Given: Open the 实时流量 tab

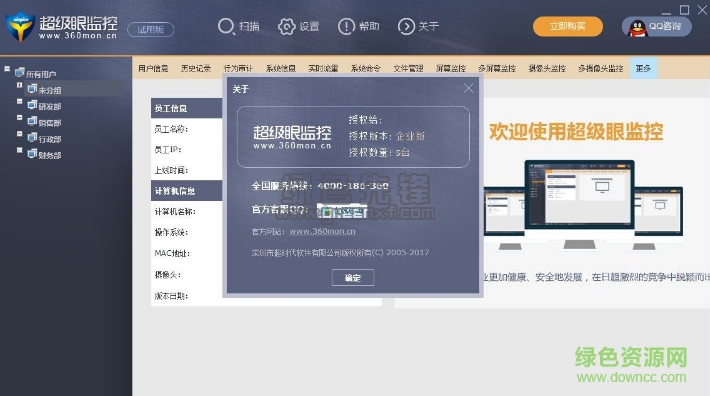Looking at the screenshot, I should [x=323, y=68].
